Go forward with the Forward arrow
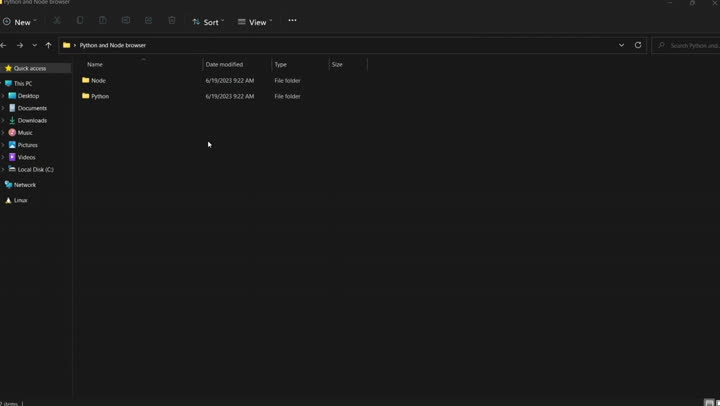The height and width of the screenshot is (406, 720). tap(19, 45)
